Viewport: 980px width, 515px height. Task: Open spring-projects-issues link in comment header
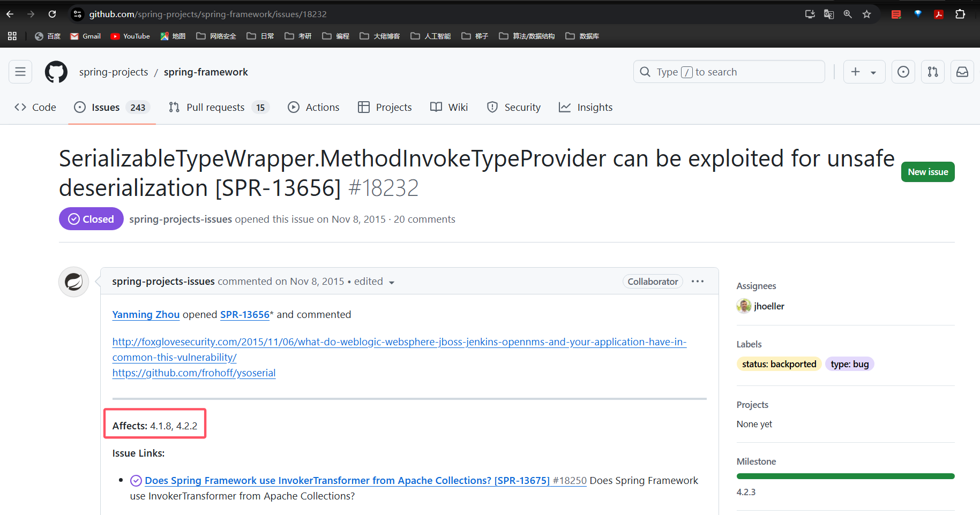point(163,282)
